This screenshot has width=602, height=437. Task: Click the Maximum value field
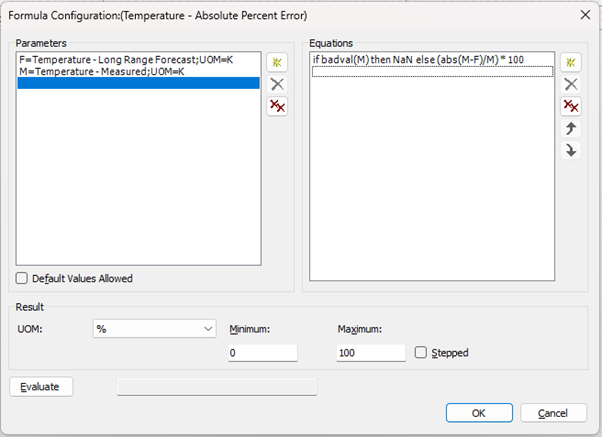(371, 352)
